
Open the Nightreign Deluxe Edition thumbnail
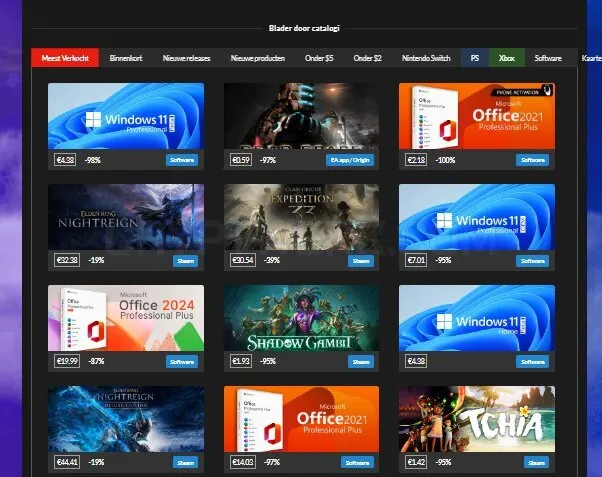(126, 419)
